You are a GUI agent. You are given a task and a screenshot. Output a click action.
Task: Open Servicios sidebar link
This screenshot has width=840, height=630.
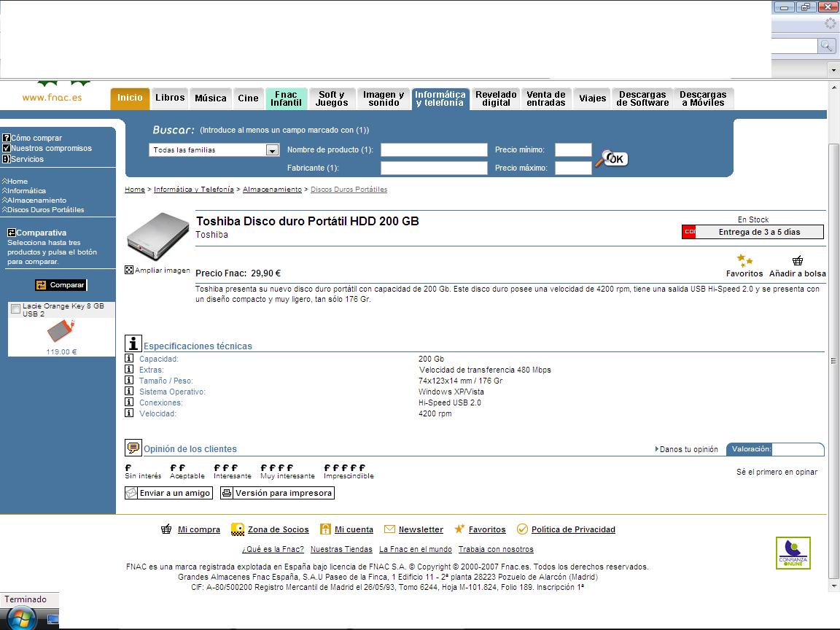pyautogui.click(x=27, y=159)
